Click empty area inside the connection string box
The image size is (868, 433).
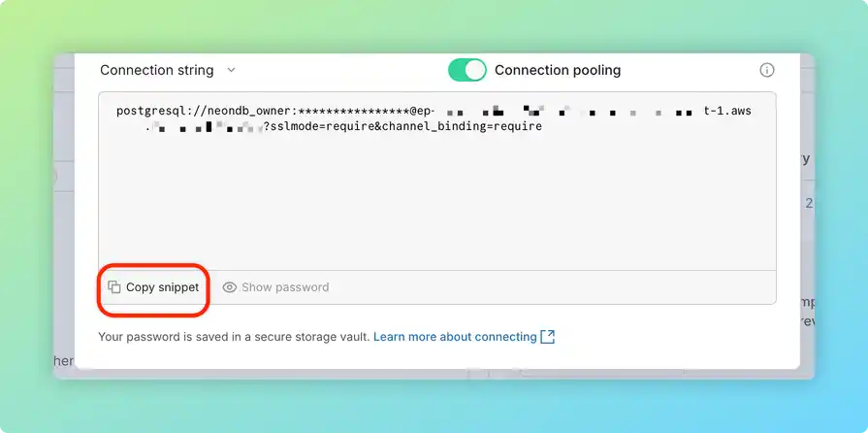(x=437, y=202)
